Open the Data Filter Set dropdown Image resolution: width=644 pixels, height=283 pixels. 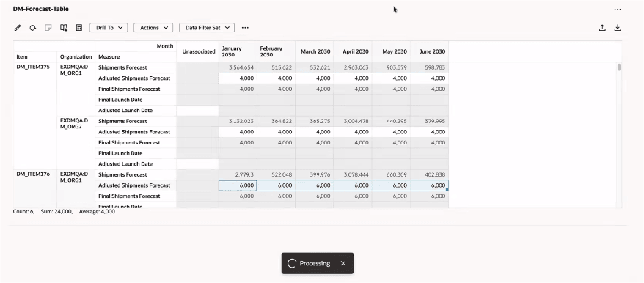point(207,28)
